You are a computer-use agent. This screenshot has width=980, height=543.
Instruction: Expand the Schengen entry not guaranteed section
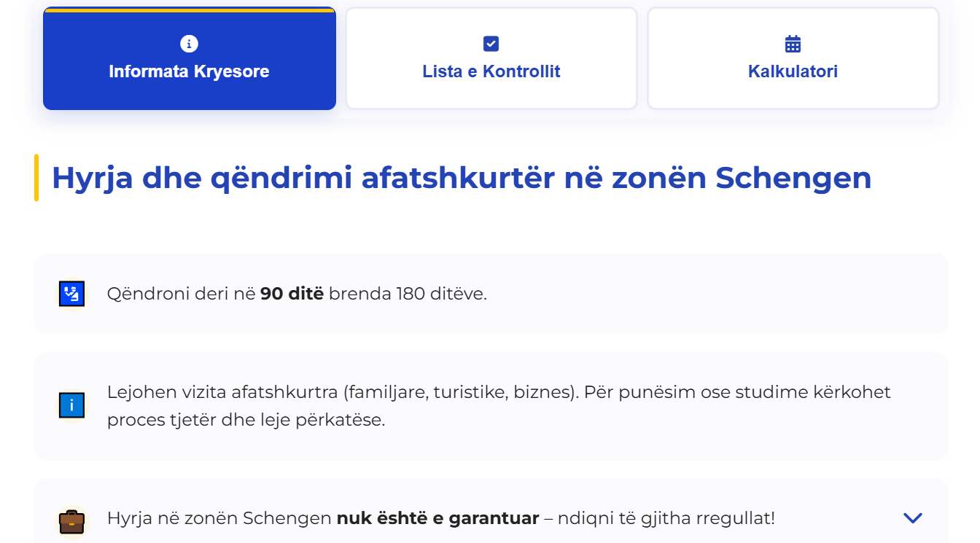pyautogui.click(x=912, y=518)
